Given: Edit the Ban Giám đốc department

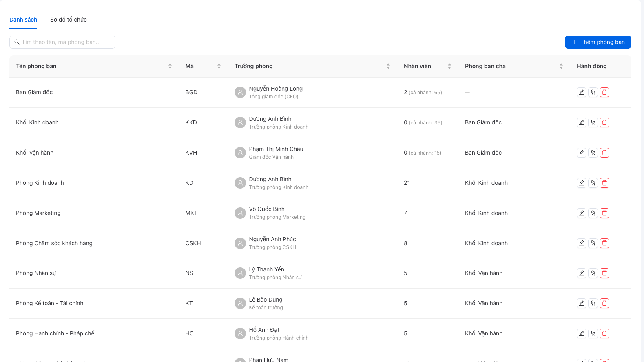Looking at the screenshot, I should pyautogui.click(x=582, y=92).
